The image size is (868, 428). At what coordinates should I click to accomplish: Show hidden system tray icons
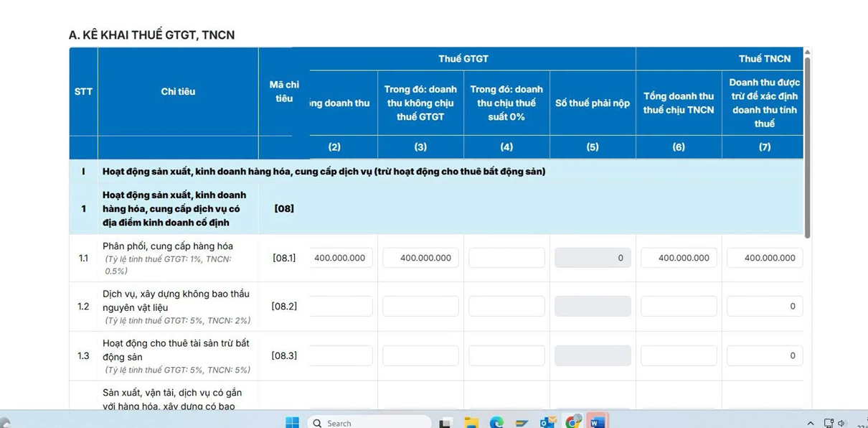[811, 423]
